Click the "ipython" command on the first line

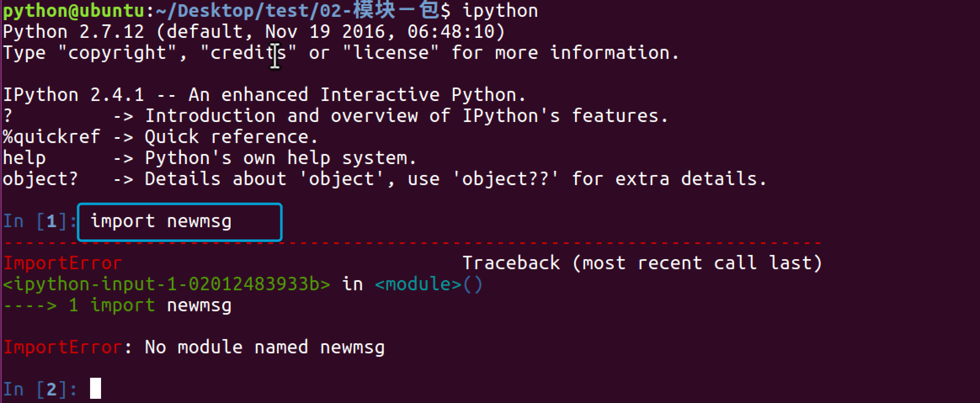point(500,11)
